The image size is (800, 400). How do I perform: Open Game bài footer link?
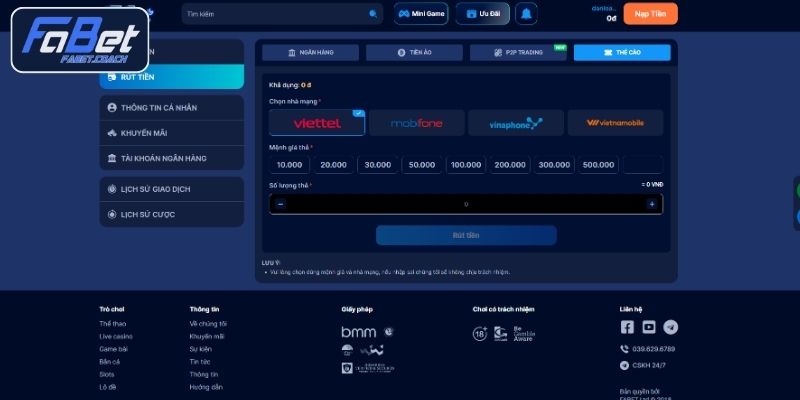tap(114, 349)
